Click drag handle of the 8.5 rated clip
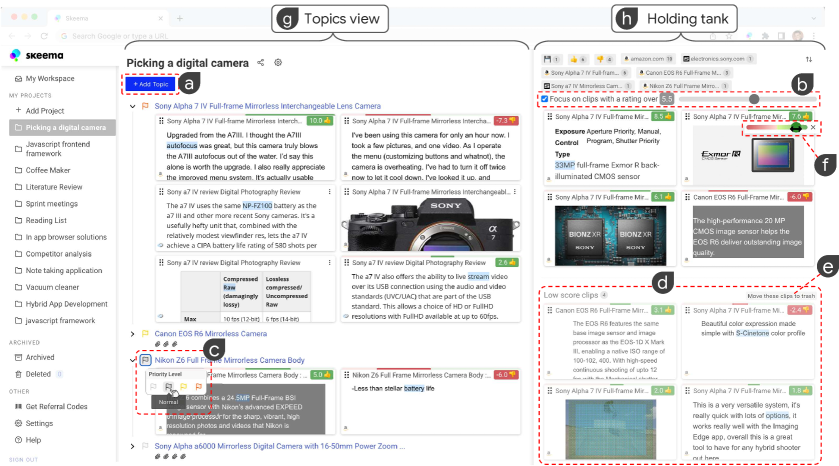 (550, 116)
